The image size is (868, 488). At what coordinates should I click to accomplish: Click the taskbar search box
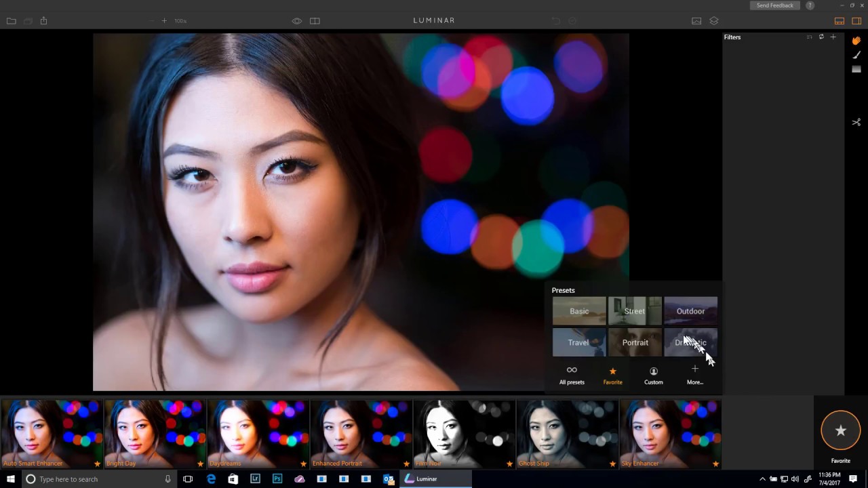(99, 479)
